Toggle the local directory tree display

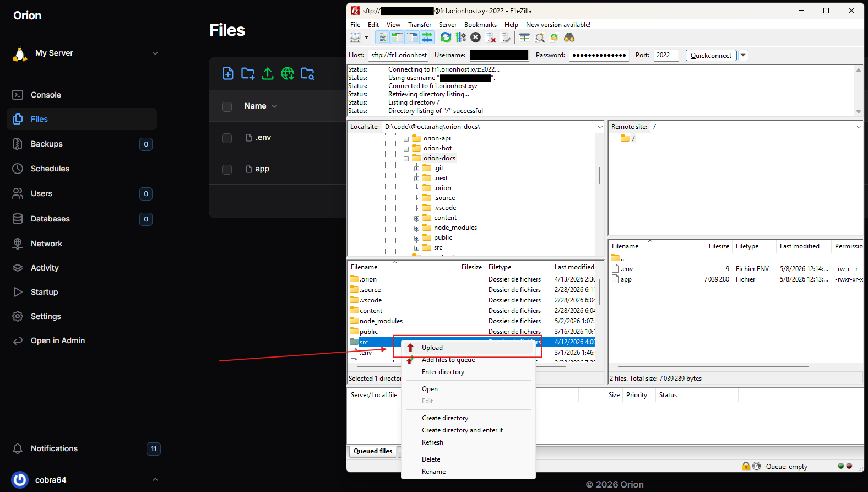(x=397, y=37)
